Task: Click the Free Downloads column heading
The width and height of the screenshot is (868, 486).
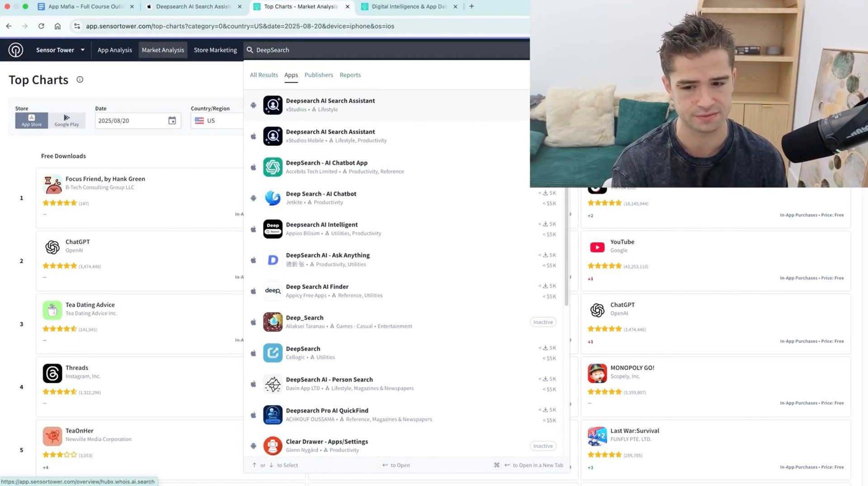Action: point(63,156)
